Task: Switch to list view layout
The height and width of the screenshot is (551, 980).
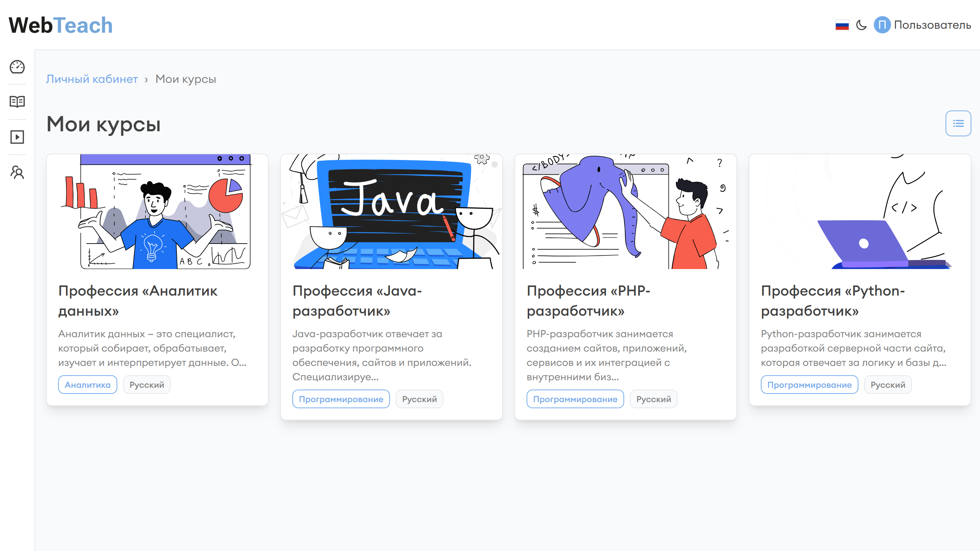Action: click(958, 123)
